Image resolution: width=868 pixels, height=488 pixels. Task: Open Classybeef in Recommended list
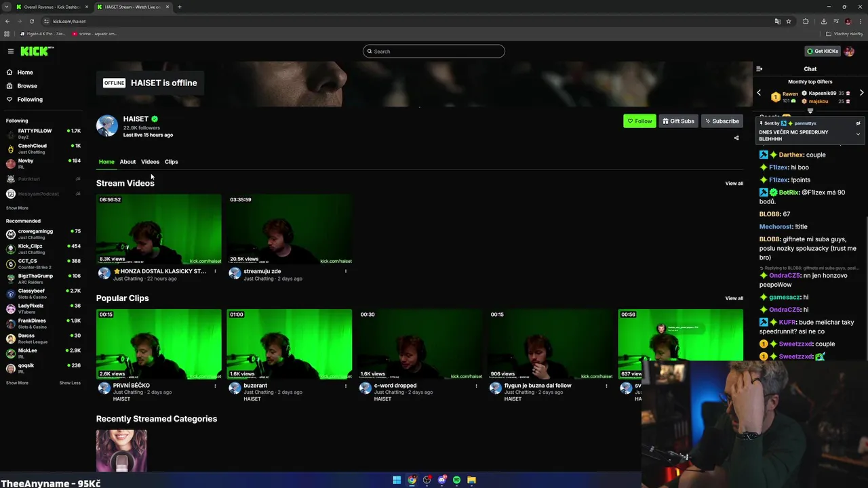click(x=42, y=293)
